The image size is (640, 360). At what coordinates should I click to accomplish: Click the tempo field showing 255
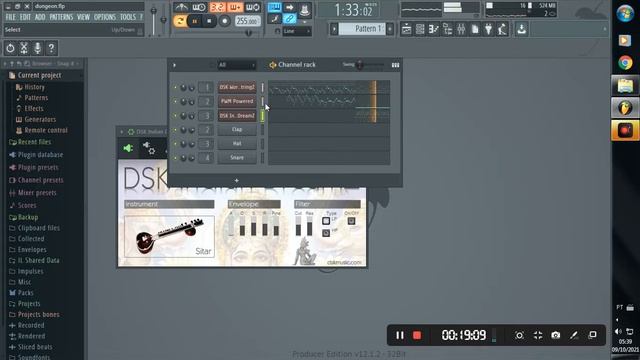pos(248,21)
